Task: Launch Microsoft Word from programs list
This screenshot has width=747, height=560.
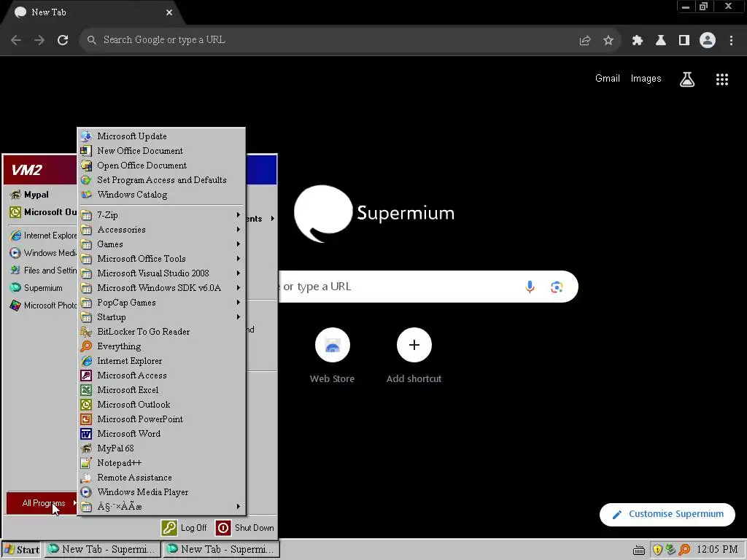Action: pyautogui.click(x=162, y=434)
